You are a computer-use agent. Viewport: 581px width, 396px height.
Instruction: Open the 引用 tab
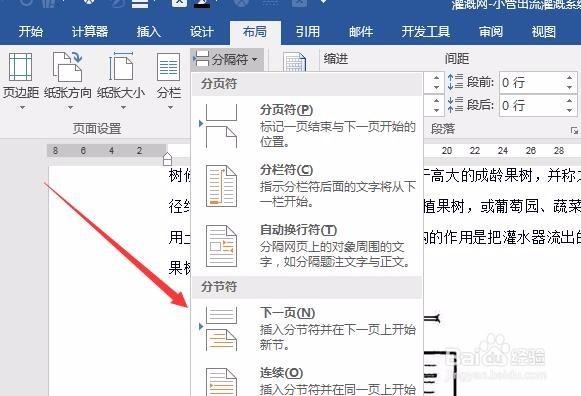click(x=308, y=31)
